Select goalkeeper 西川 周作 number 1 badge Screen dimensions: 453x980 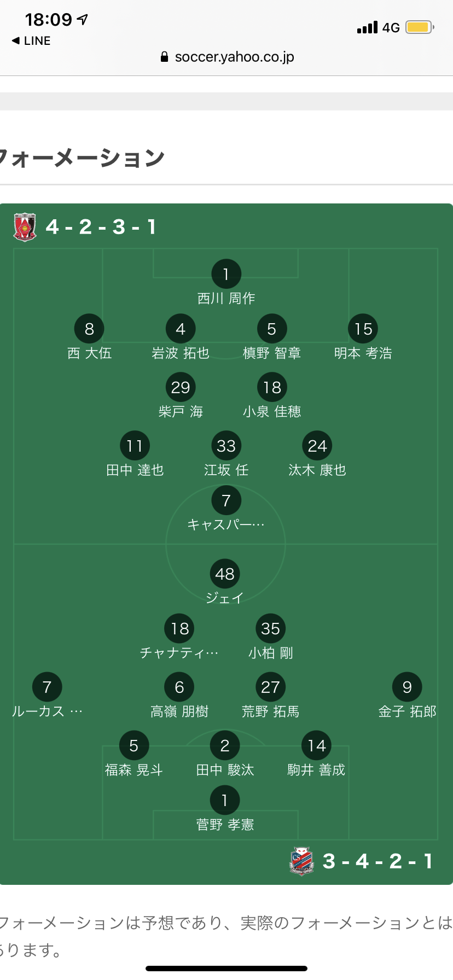coord(226,274)
